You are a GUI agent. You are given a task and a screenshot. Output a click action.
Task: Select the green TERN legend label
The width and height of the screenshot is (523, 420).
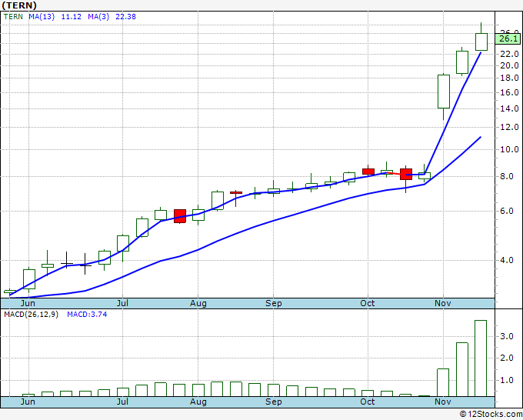pyautogui.click(x=13, y=17)
